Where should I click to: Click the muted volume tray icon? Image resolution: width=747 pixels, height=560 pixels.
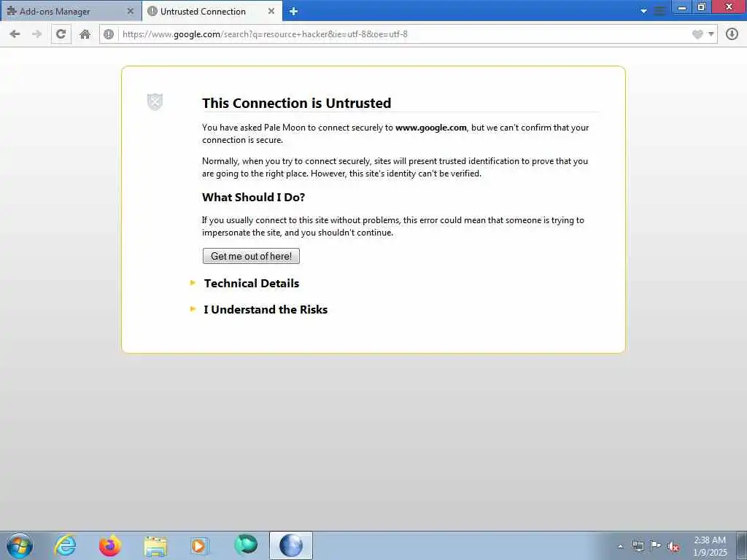click(x=673, y=547)
